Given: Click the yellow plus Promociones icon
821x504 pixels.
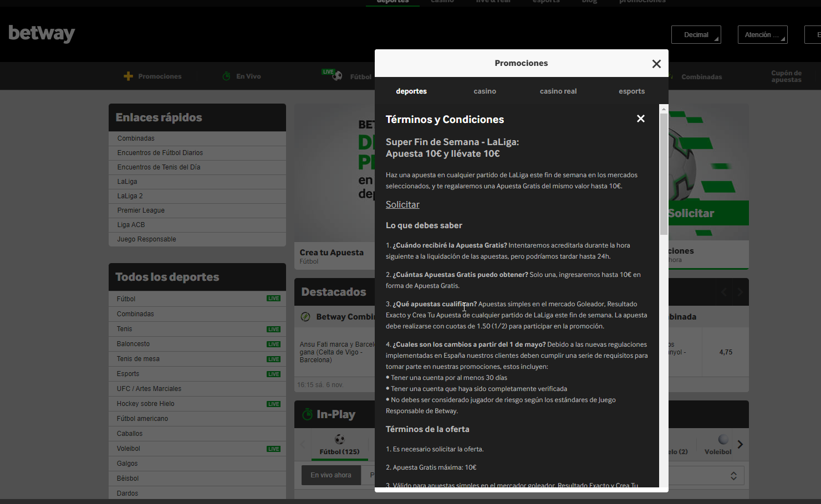Looking at the screenshot, I should pyautogui.click(x=128, y=76).
